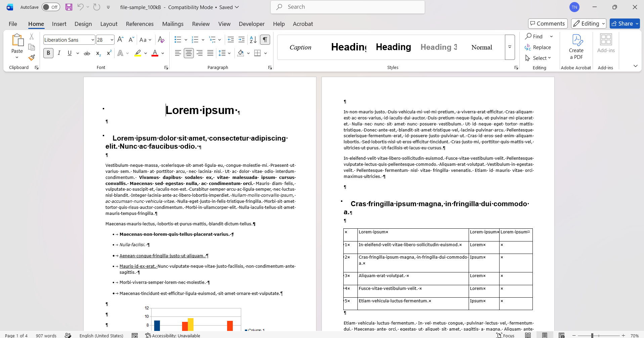Switch to the References tab
Image resolution: width=644 pixels, height=338 pixels.
140,24
